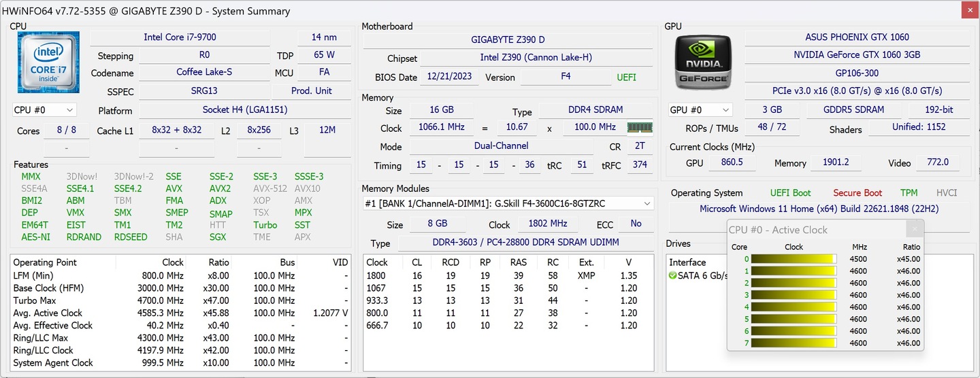Click the SRG13 SSPEC value
The width and height of the screenshot is (980, 378).
point(204,91)
